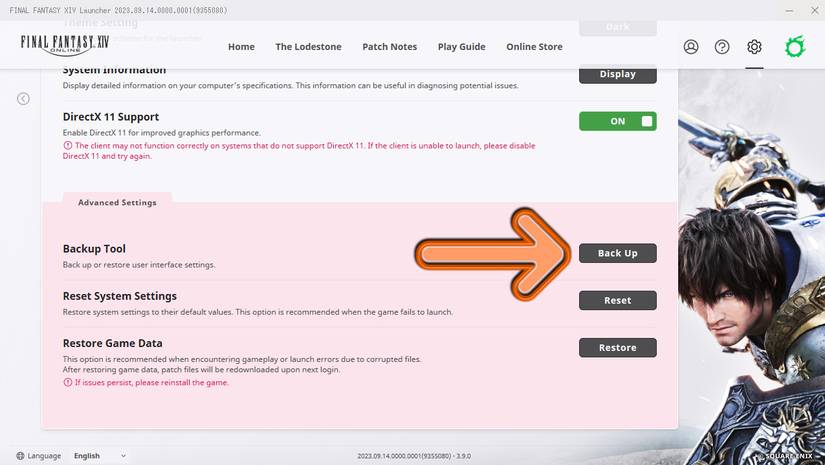Click the green chocobo refresh icon
This screenshot has height=465, width=825.
[x=794, y=47]
